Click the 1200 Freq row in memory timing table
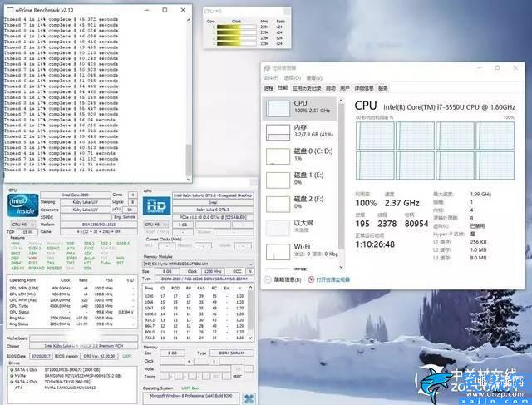Viewport: 532px width, 405px height. point(195,296)
